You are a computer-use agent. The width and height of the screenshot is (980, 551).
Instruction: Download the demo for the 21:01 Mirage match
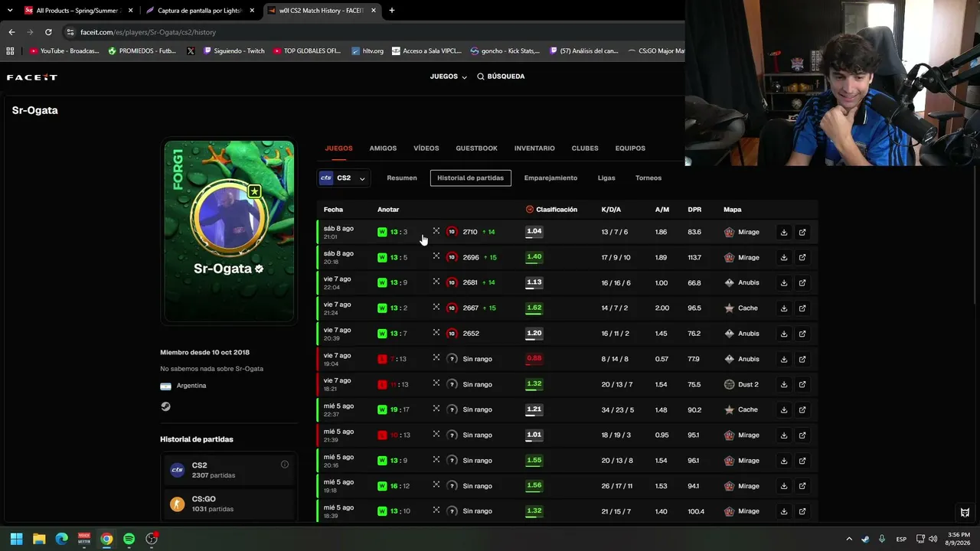783,232
